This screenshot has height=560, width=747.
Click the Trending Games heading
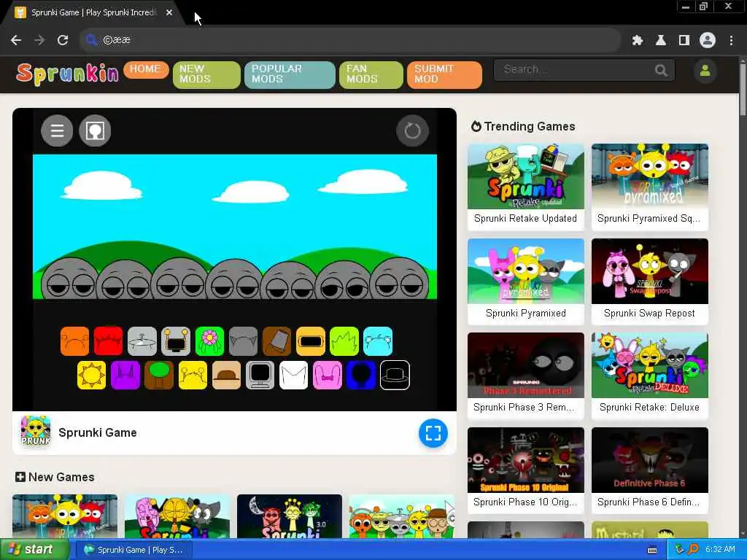tap(523, 127)
